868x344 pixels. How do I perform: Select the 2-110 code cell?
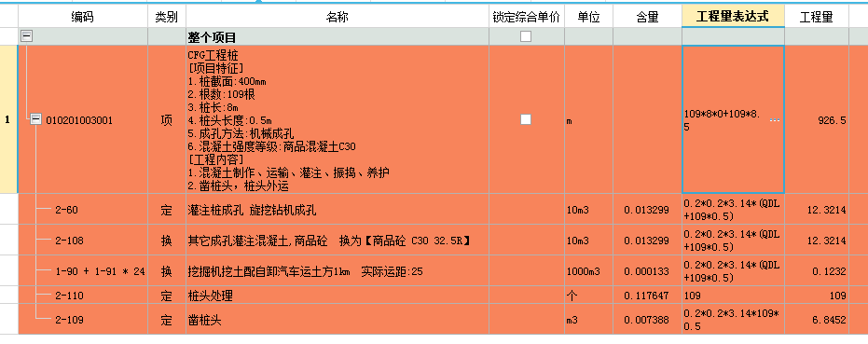(x=83, y=296)
